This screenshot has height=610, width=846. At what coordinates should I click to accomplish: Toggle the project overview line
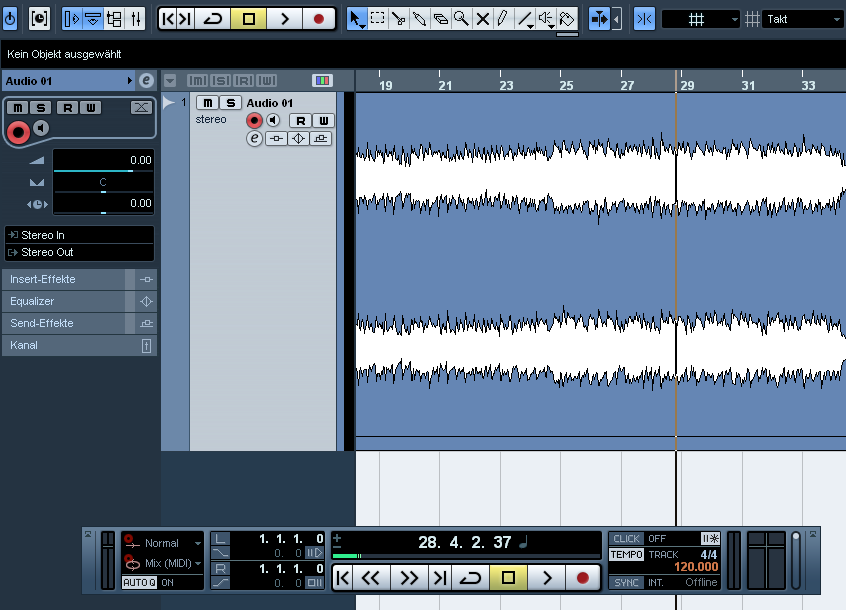tap(114, 19)
